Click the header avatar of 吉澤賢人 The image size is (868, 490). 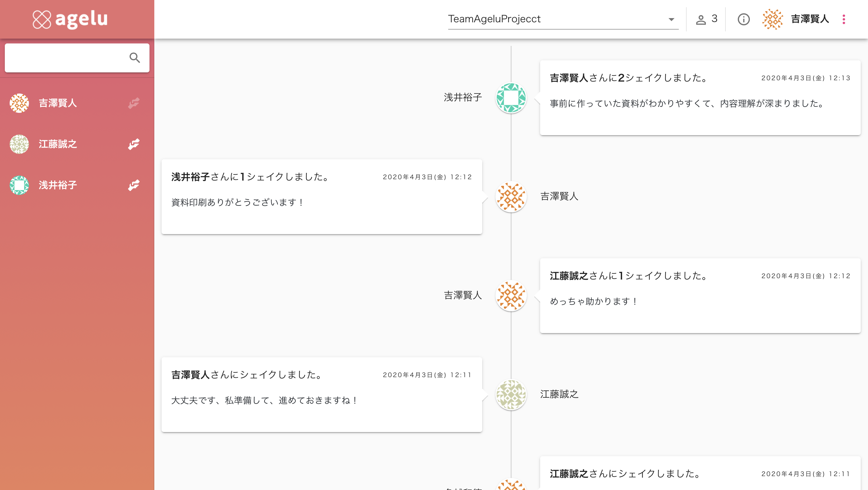coord(773,19)
